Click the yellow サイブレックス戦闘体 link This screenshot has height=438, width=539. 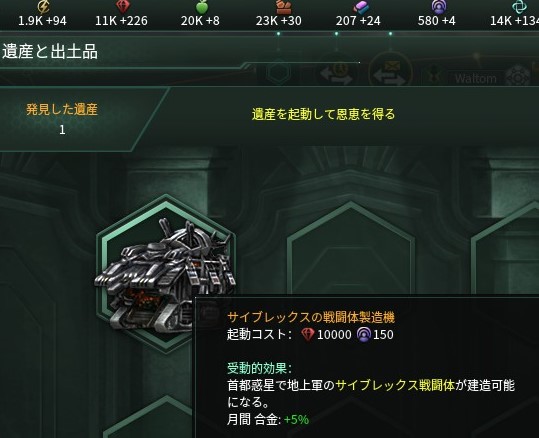(395, 385)
